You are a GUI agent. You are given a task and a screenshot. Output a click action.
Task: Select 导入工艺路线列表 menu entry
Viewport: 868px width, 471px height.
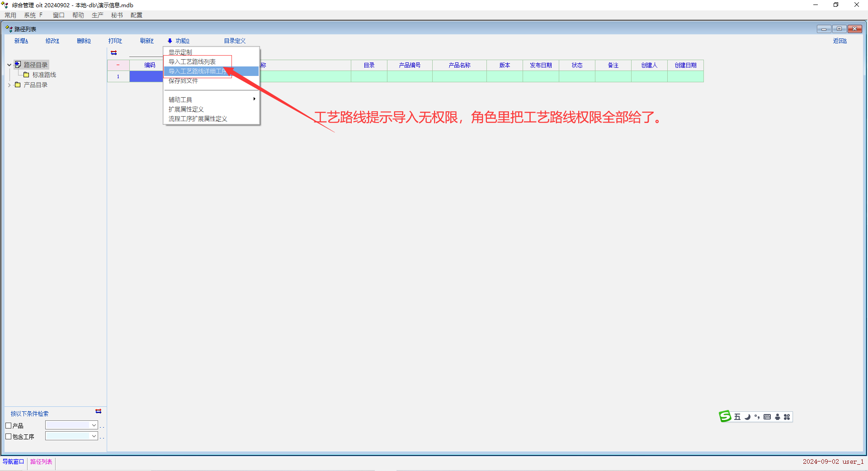192,62
